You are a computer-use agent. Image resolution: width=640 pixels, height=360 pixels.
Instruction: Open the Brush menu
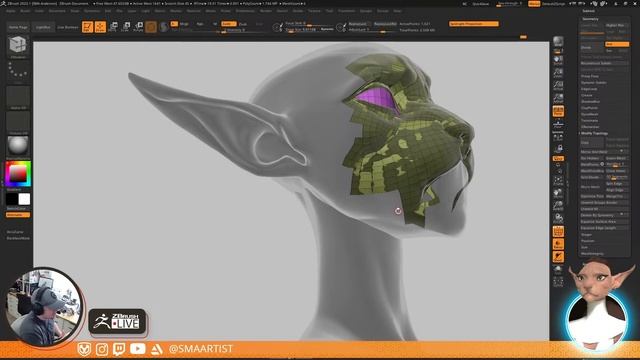click(x=25, y=11)
